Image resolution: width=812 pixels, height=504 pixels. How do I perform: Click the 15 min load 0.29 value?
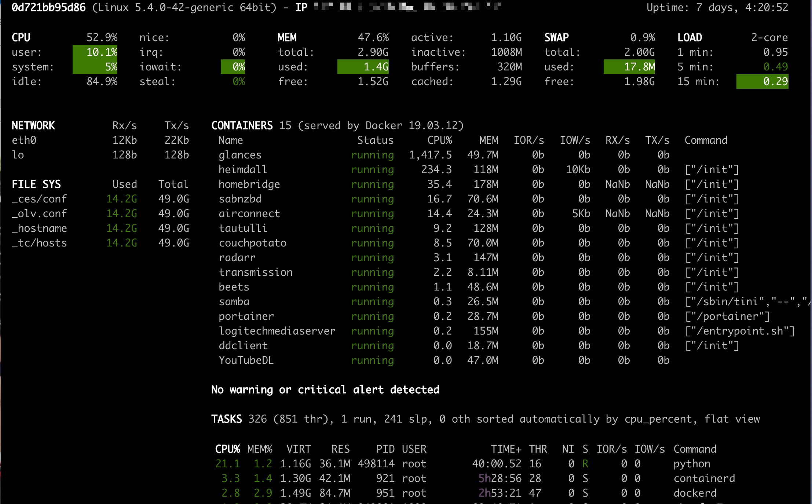point(762,81)
